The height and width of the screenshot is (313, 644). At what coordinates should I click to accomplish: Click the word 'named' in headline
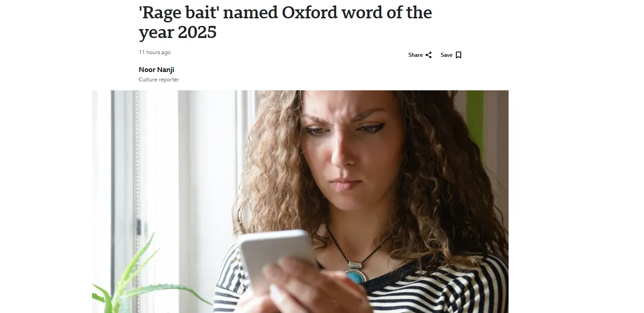[x=250, y=13]
